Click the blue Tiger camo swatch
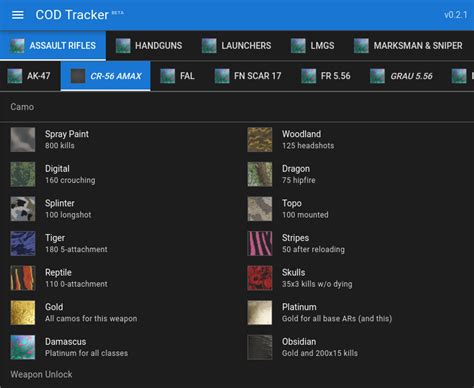Viewport: 474px width, 388px height. (23, 244)
